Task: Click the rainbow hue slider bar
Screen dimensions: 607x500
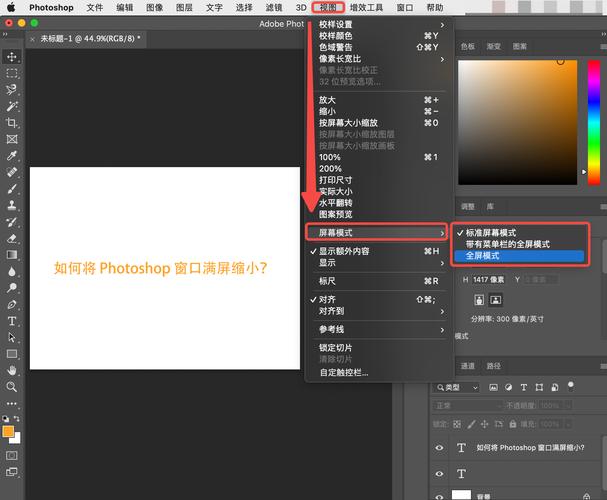Action: [594, 122]
